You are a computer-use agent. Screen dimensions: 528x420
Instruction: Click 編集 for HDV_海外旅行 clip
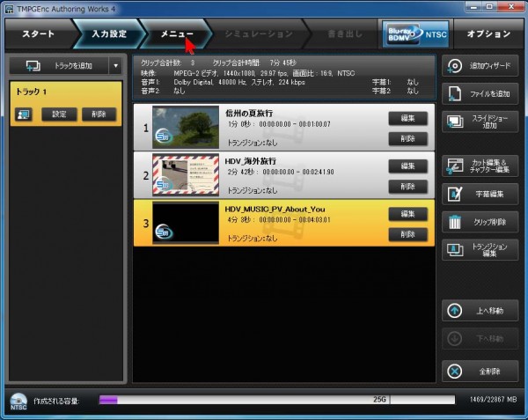point(407,166)
